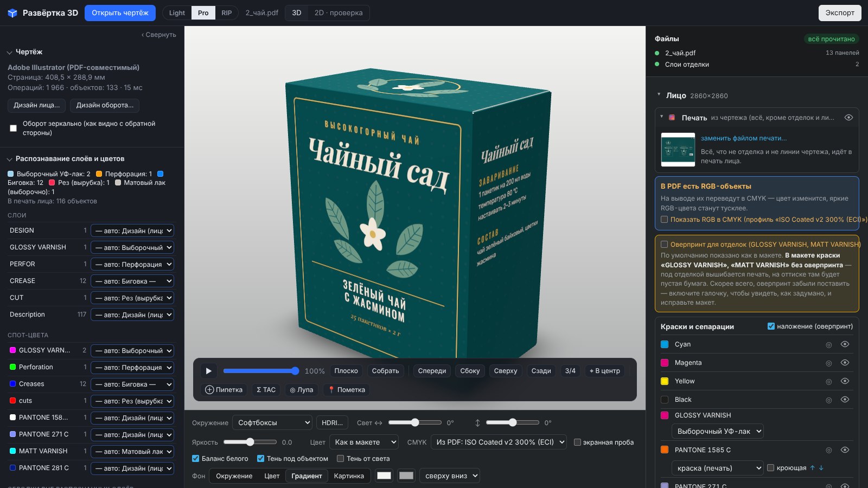Hide the Печать layer with eye icon

click(x=849, y=118)
